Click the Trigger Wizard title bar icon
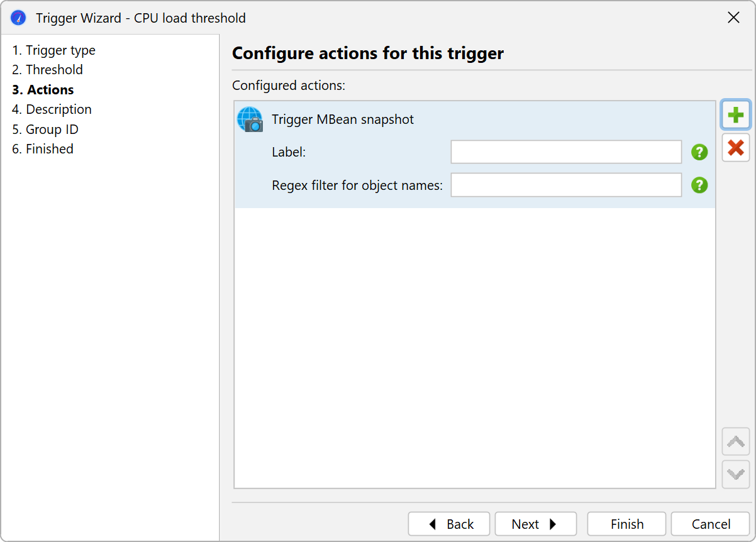Image resolution: width=756 pixels, height=542 pixels. pyautogui.click(x=19, y=18)
